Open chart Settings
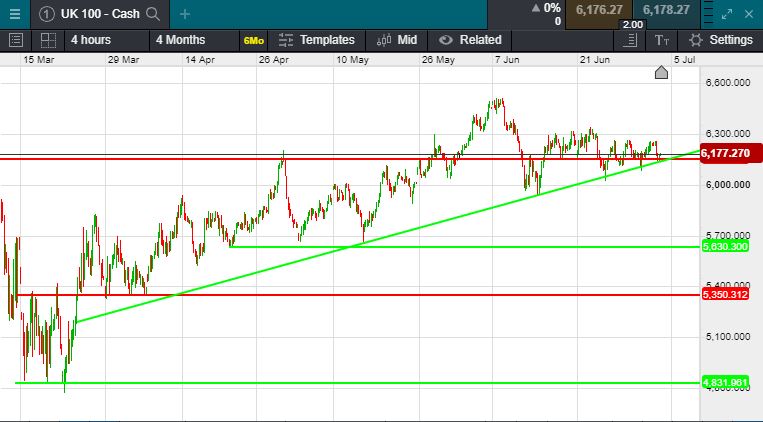Screen dimensions: 763x422 point(731,40)
